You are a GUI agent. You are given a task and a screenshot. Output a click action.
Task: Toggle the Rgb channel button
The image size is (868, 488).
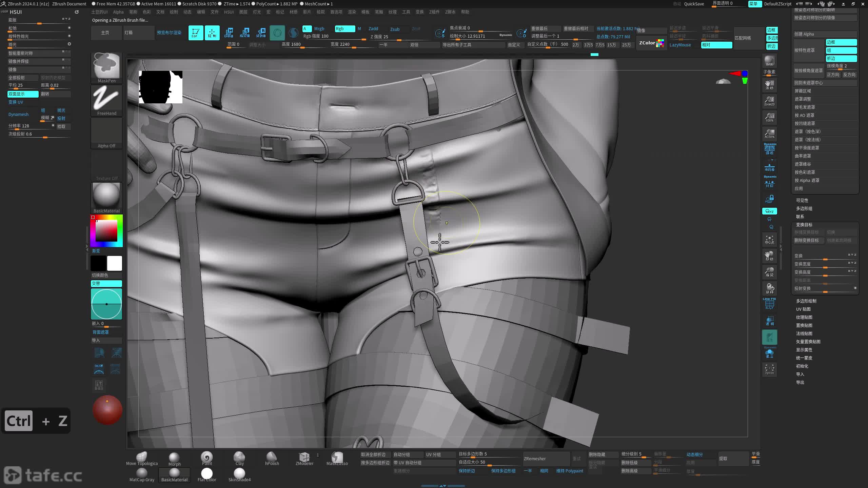coord(345,29)
